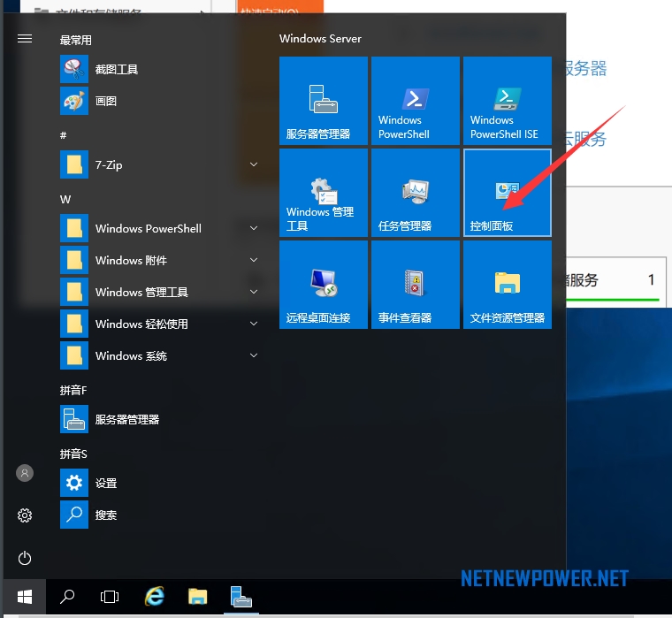Click the Windows 系统 folder entry
This screenshot has width=672, height=618.
161,355
